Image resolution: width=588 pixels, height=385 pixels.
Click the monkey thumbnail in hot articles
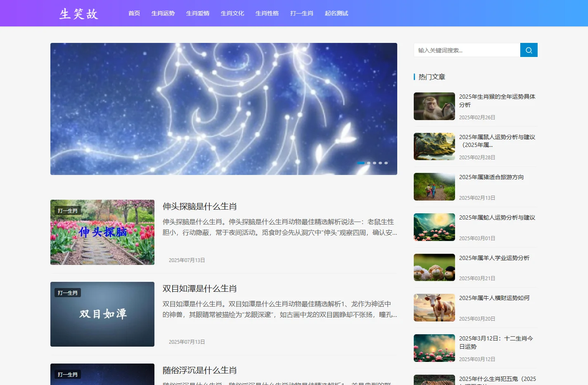[434, 106]
